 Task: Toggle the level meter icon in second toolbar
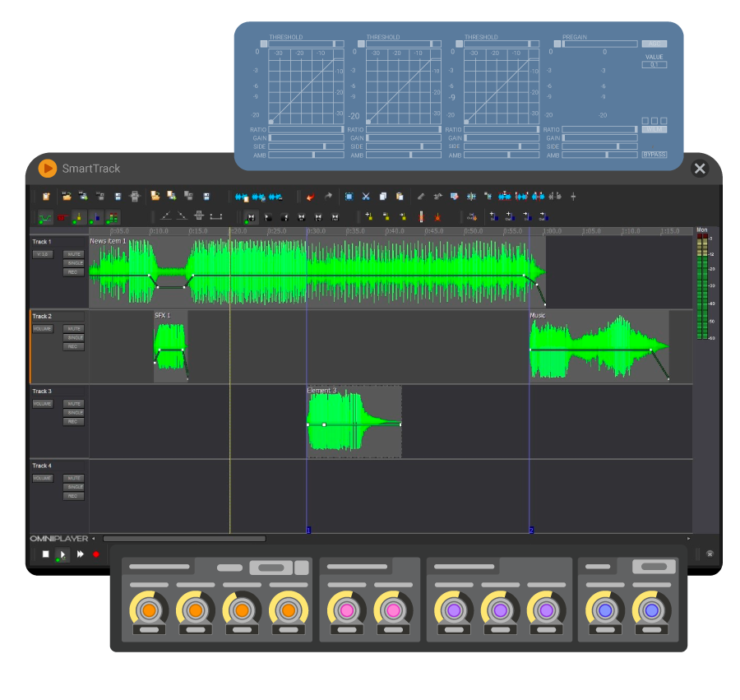click(x=113, y=218)
